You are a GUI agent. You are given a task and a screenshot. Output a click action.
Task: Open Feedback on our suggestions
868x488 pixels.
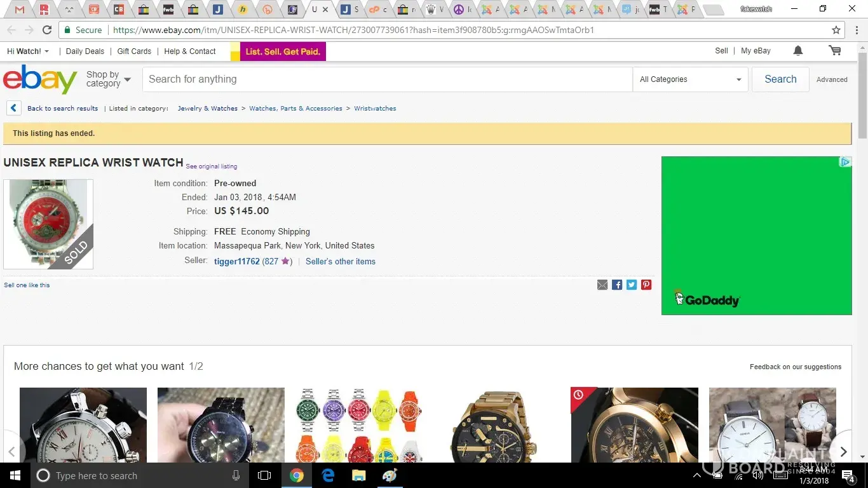(x=796, y=367)
